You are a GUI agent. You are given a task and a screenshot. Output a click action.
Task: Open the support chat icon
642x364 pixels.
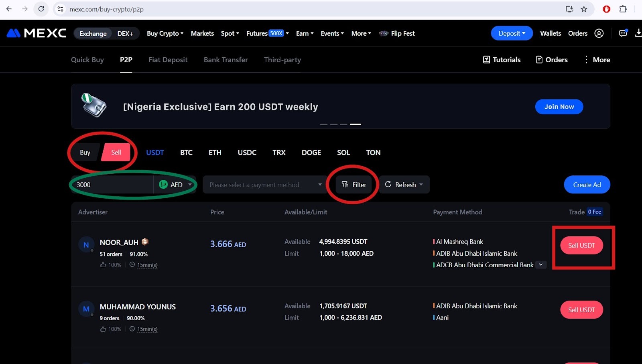[623, 33]
